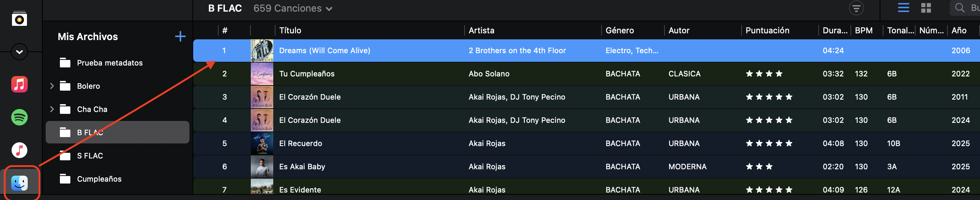Viewport: 980px width, 200px height.
Task: Click the vinyl record icon at top
Action: click(x=19, y=19)
